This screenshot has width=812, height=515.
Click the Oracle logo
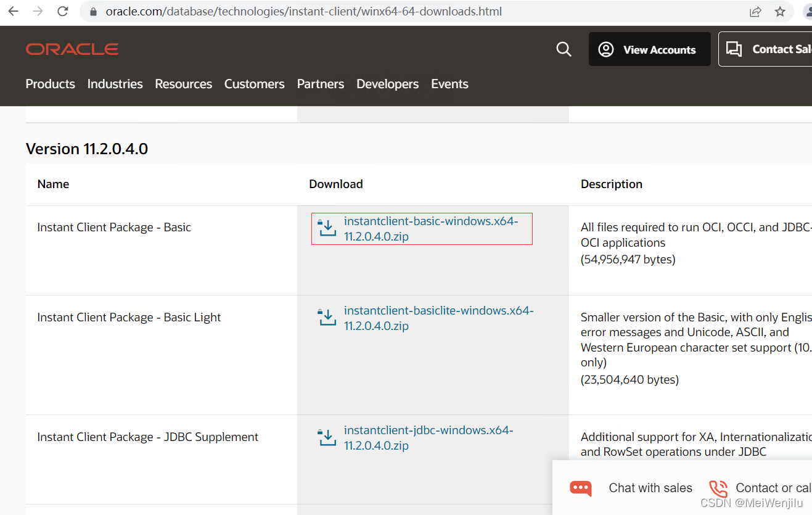(x=72, y=49)
